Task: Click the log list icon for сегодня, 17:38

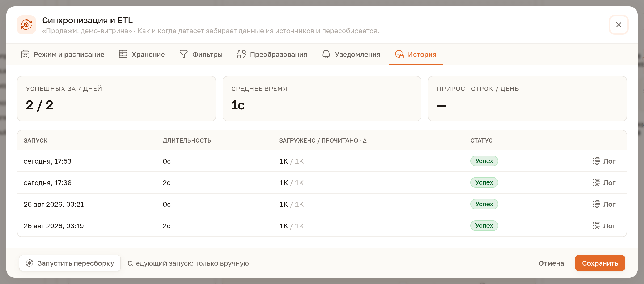Action: point(596,182)
